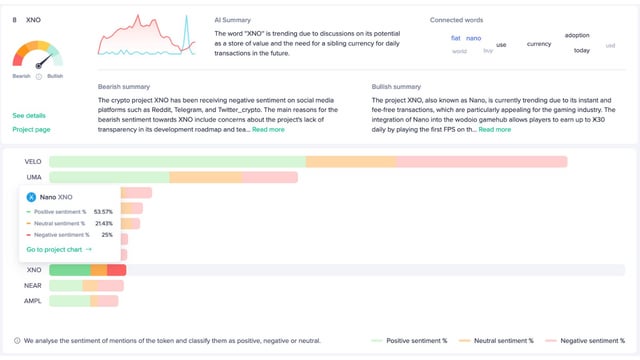Click the XNO sentiment trend sparkline chart

[x=147, y=35]
